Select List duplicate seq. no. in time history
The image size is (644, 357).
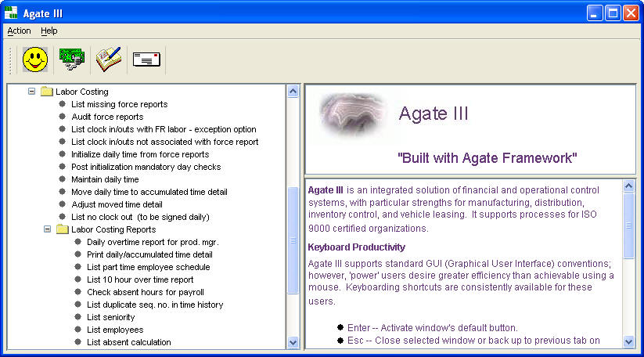(x=155, y=305)
